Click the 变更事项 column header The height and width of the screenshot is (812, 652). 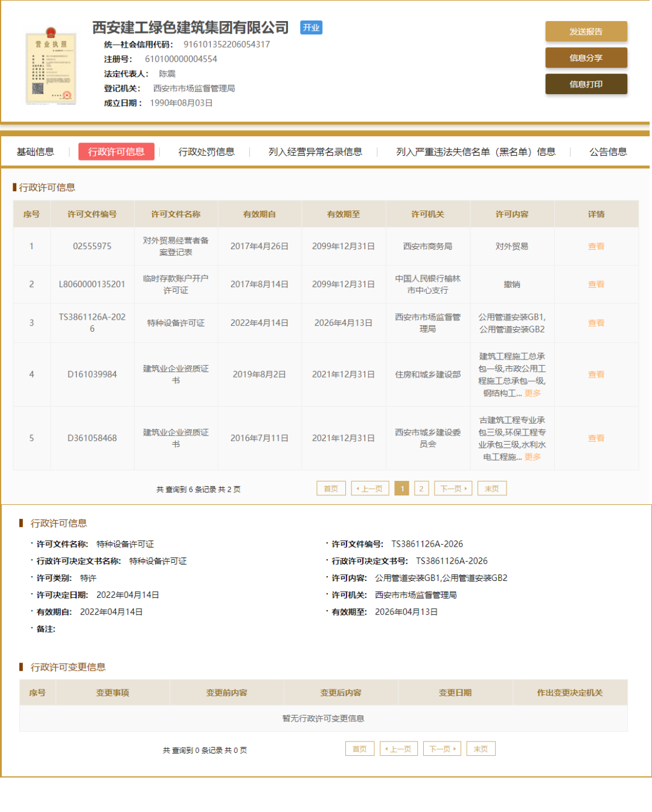113,693
